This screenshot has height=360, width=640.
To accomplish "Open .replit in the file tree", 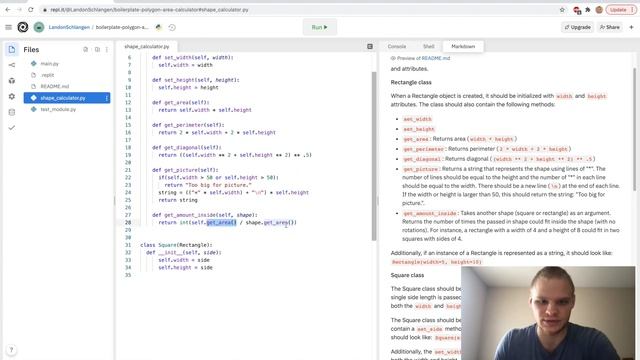I will [x=47, y=75].
